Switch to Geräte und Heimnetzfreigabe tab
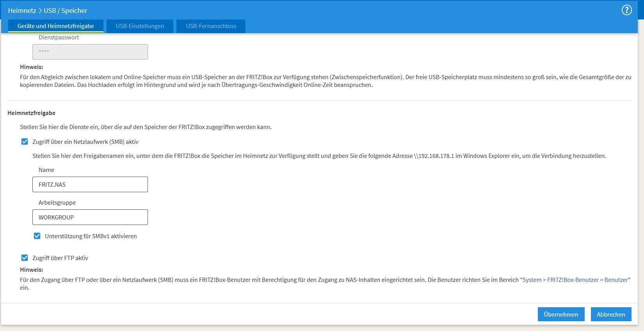 pos(56,26)
